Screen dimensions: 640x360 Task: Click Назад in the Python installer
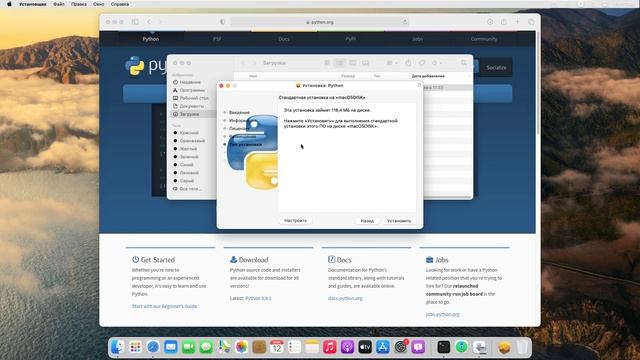tap(367, 221)
